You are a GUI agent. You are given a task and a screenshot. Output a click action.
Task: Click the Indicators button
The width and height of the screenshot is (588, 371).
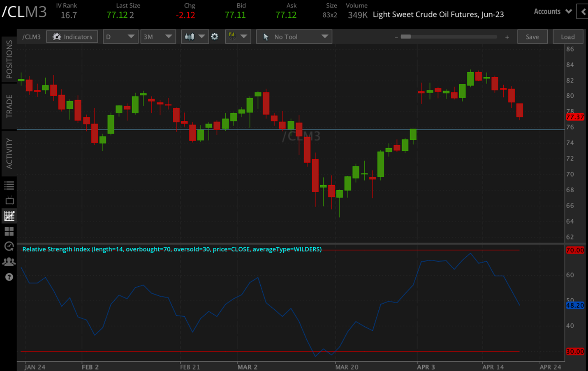click(x=72, y=36)
